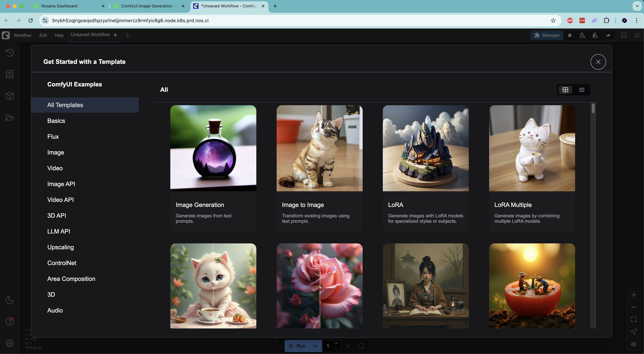Viewport: 644px width, 354px height.
Task: Switch templates to grid view
Action: 565,90
